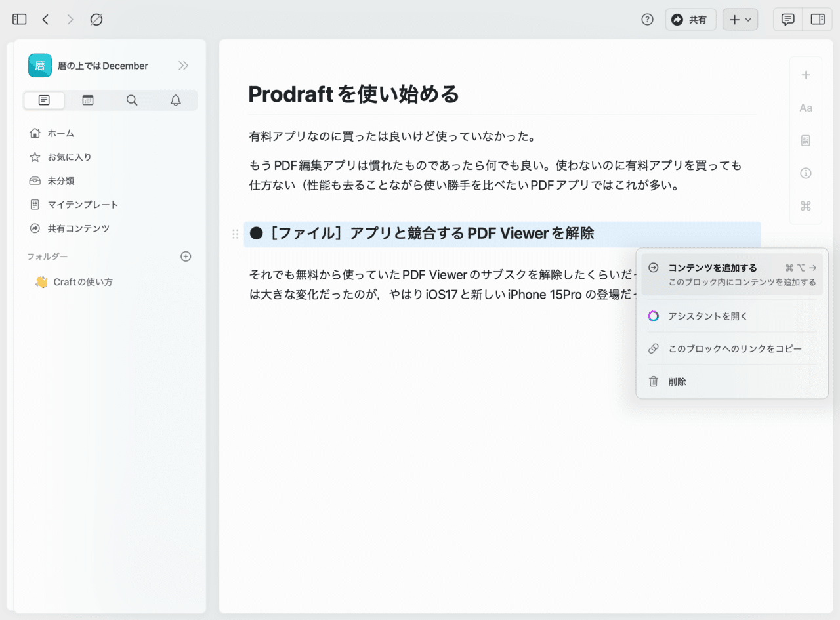Open the comments speech bubble icon
Image resolution: width=840 pixels, height=620 pixels.
[788, 20]
